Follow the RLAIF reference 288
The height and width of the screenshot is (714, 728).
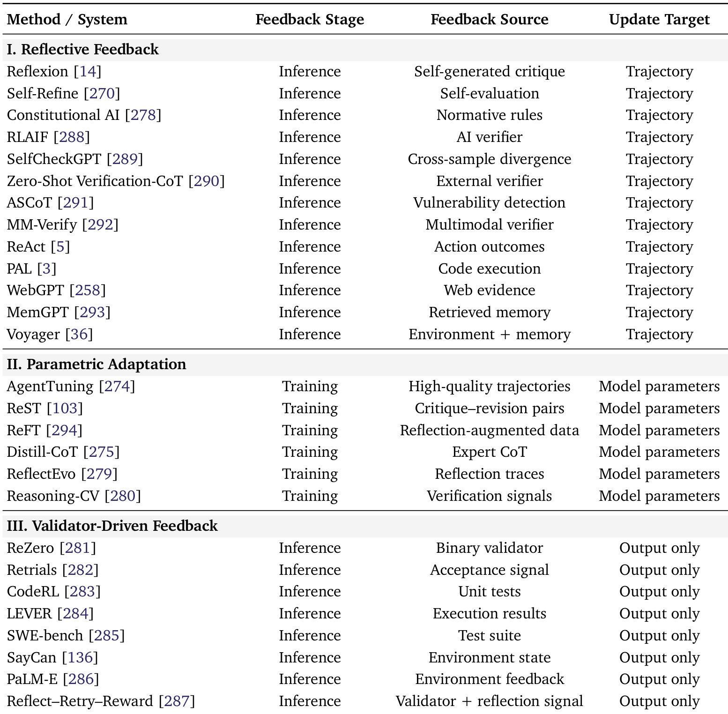(72, 137)
